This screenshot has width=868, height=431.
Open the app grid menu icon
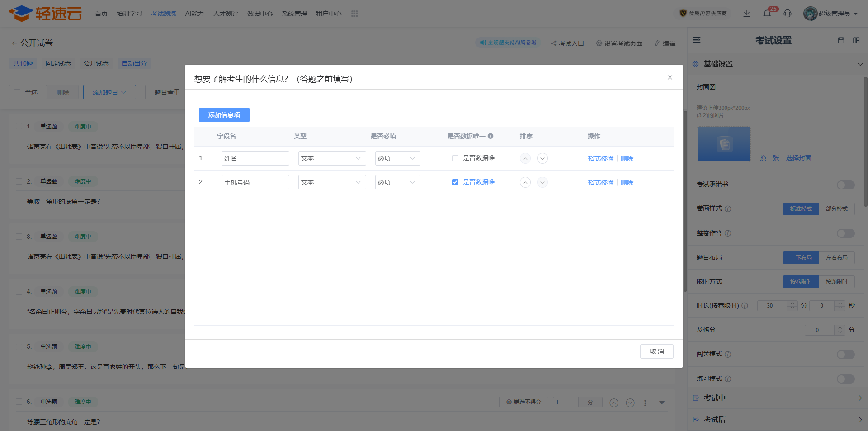[x=354, y=14]
